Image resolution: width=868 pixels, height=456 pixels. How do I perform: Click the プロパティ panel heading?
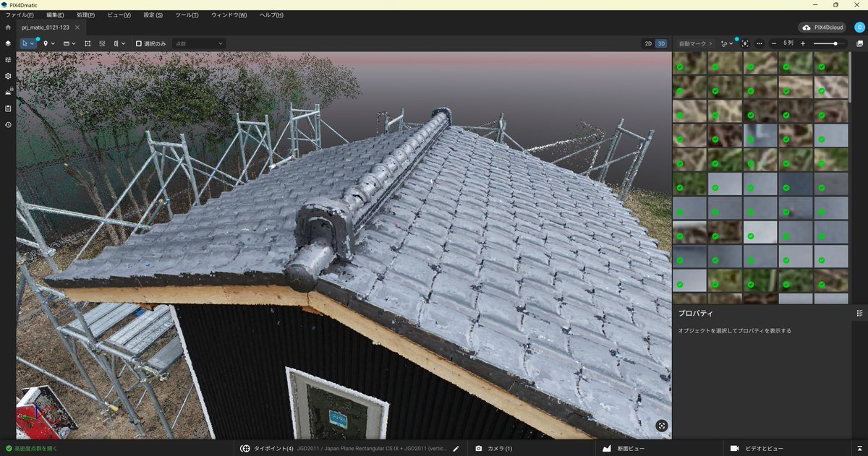pyautogui.click(x=695, y=313)
